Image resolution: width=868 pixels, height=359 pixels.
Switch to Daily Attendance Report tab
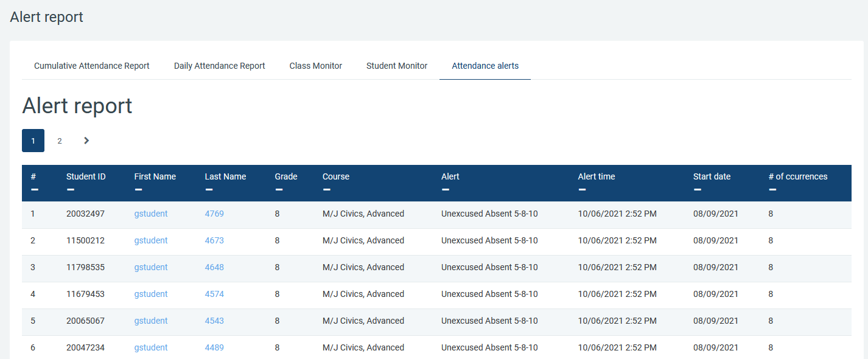[x=219, y=66]
